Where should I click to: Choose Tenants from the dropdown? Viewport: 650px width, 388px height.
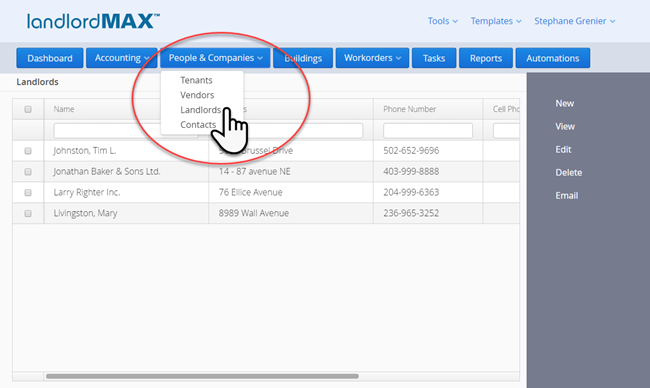point(196,80)
